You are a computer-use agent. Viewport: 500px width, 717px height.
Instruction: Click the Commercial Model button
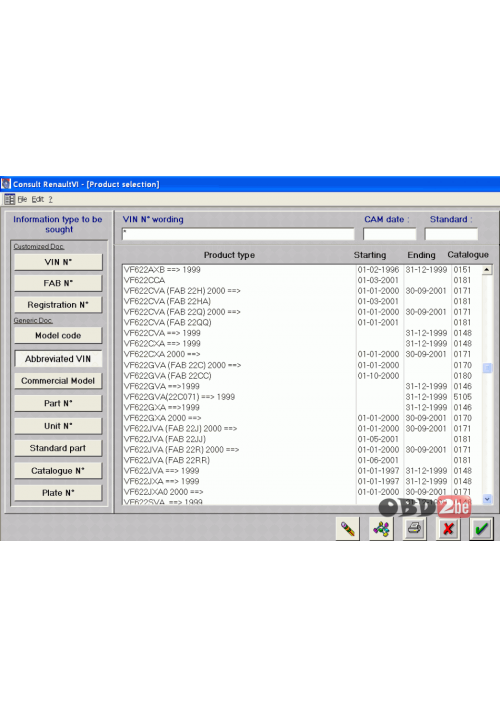[x=58, y=381]
